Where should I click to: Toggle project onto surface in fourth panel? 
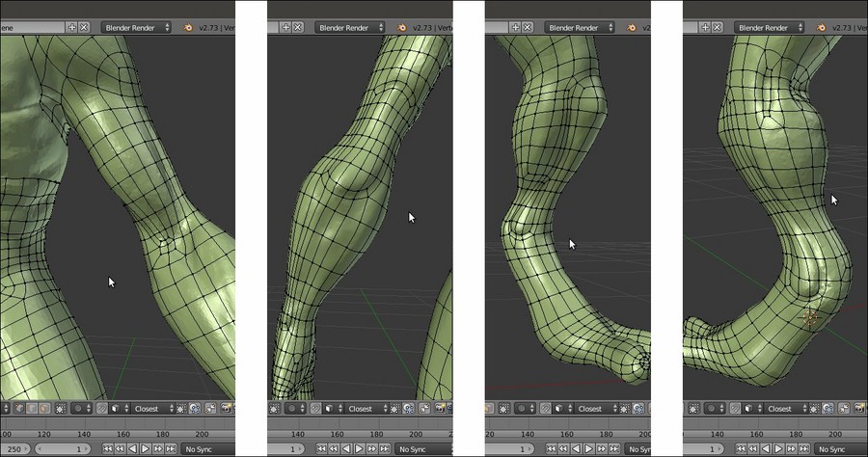click(828, 409)
